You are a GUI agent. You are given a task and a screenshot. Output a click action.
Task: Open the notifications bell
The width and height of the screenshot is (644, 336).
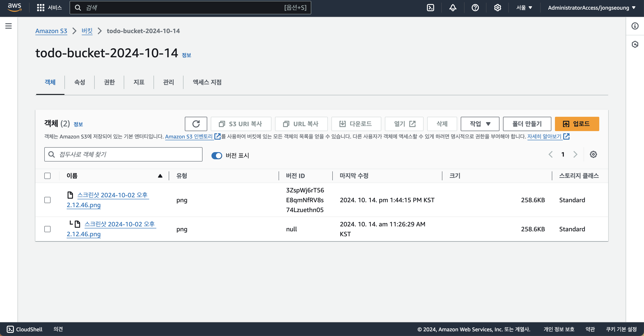(452, 8)
